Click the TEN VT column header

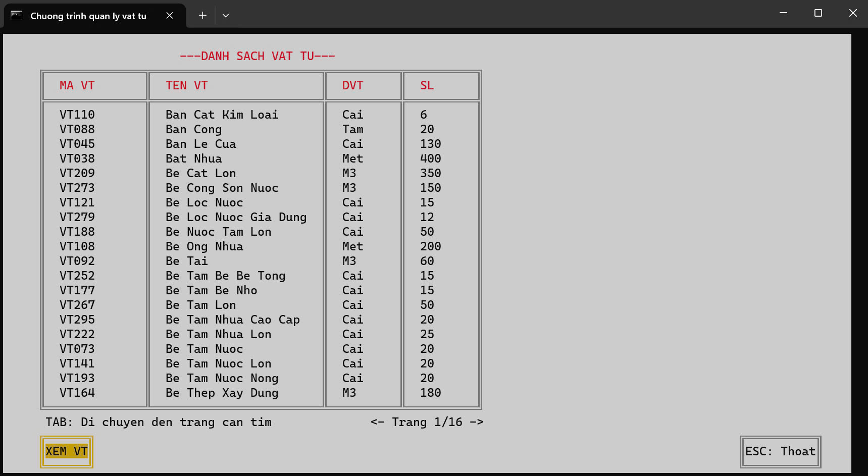[187, 86]
